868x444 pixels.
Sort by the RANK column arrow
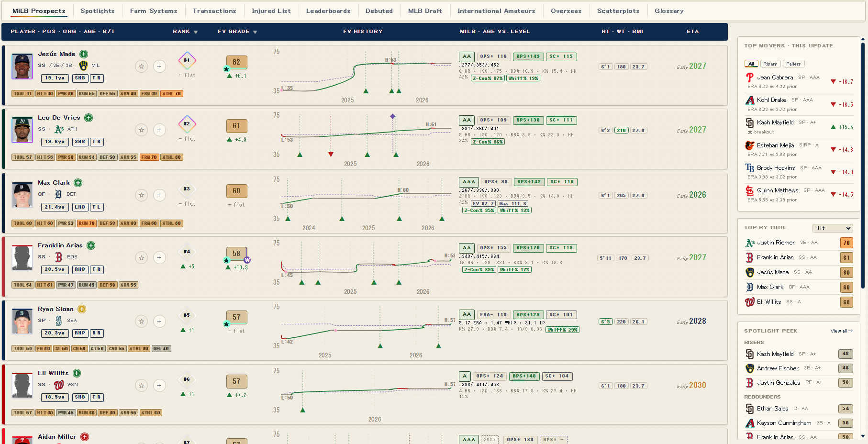point(196,32)
